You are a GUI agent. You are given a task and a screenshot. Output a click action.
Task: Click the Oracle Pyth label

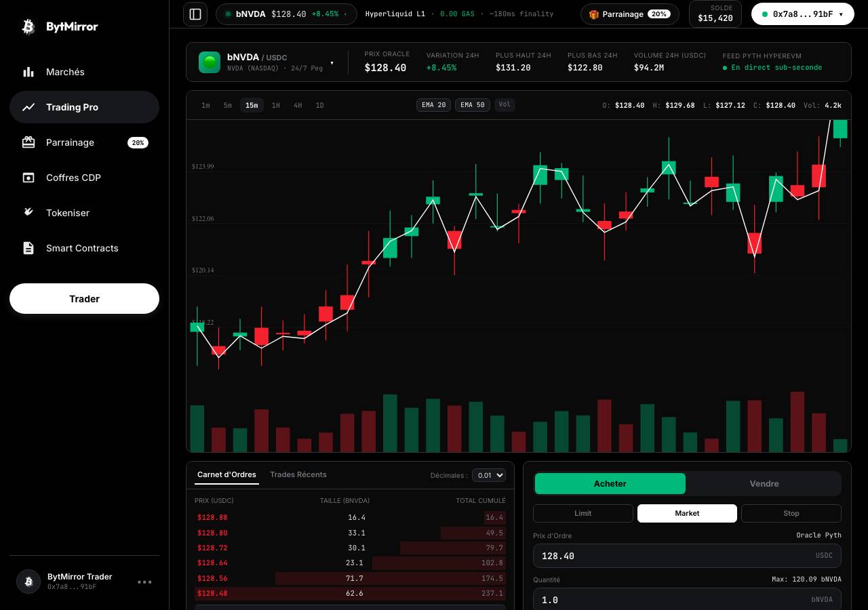click(819, 535)
